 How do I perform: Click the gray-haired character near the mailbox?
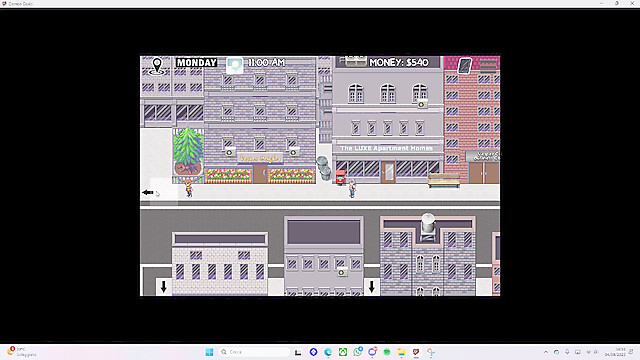click(x=352, y=188)
